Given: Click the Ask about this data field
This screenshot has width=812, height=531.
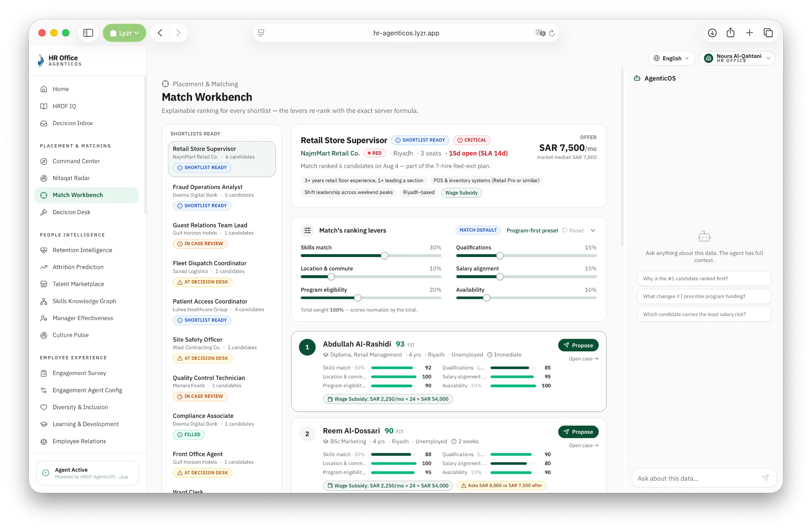Looking at the screenshot, I should point(697,478).
